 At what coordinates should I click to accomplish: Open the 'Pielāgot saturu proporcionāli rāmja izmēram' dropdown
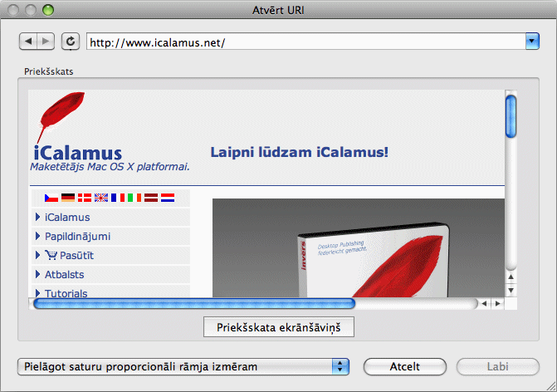click(183, 366)
